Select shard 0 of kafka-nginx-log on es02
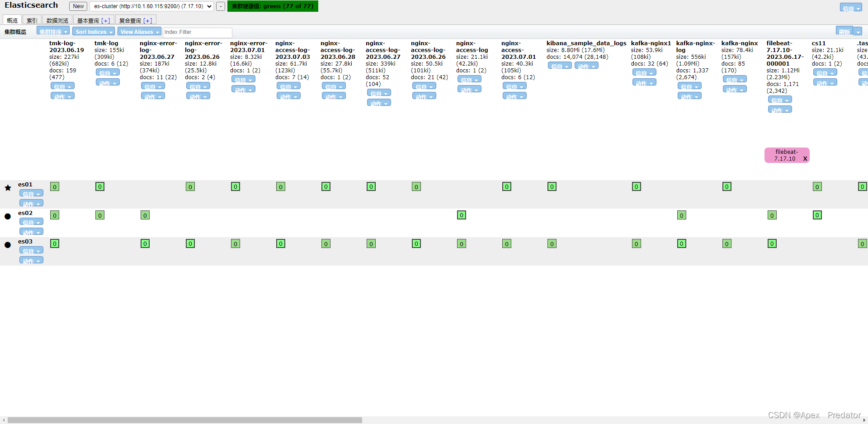 [682, 215]
